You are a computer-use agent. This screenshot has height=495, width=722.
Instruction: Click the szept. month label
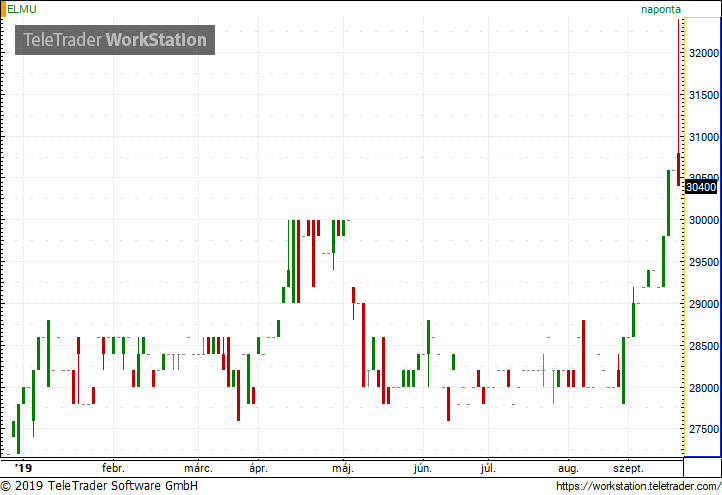point(629,469)
